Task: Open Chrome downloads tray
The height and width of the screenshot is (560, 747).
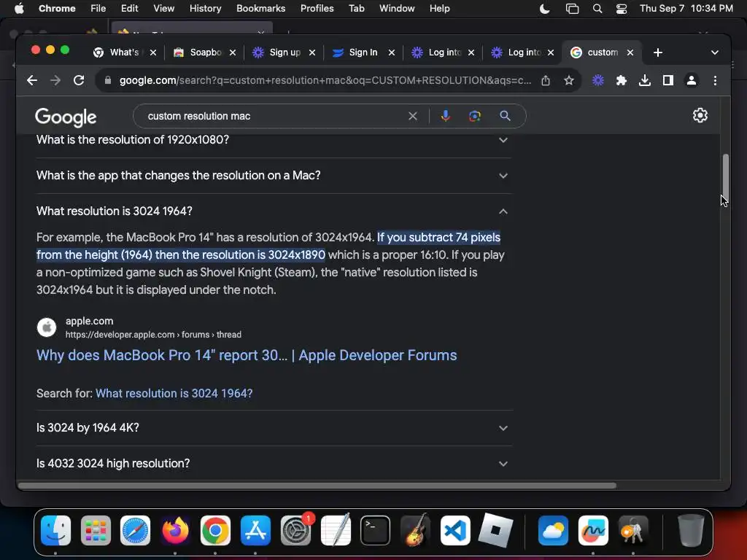Action: click(x=645, y=80)
